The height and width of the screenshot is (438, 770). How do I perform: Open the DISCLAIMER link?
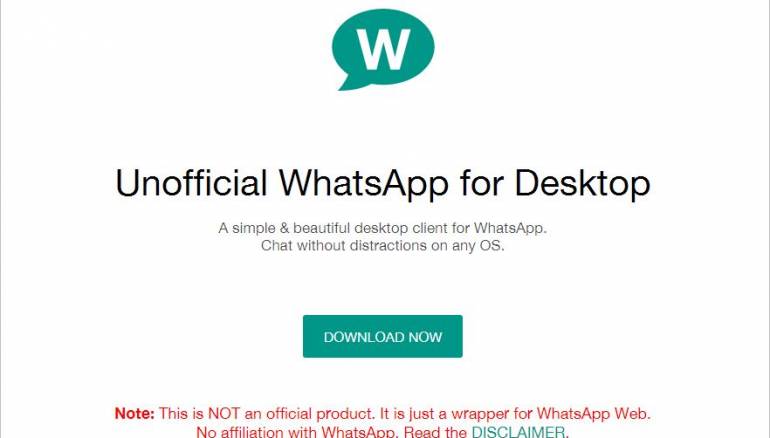pos(518,432)
